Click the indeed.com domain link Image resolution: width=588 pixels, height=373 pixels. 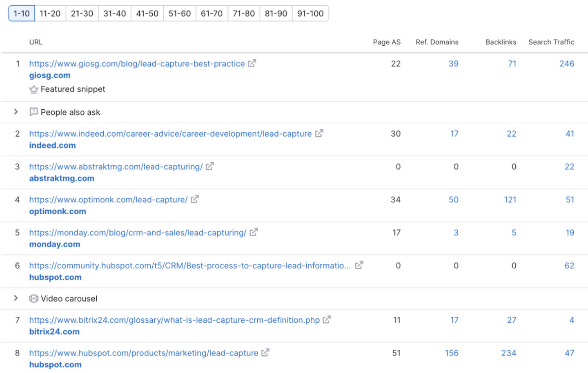pos(52,145)
